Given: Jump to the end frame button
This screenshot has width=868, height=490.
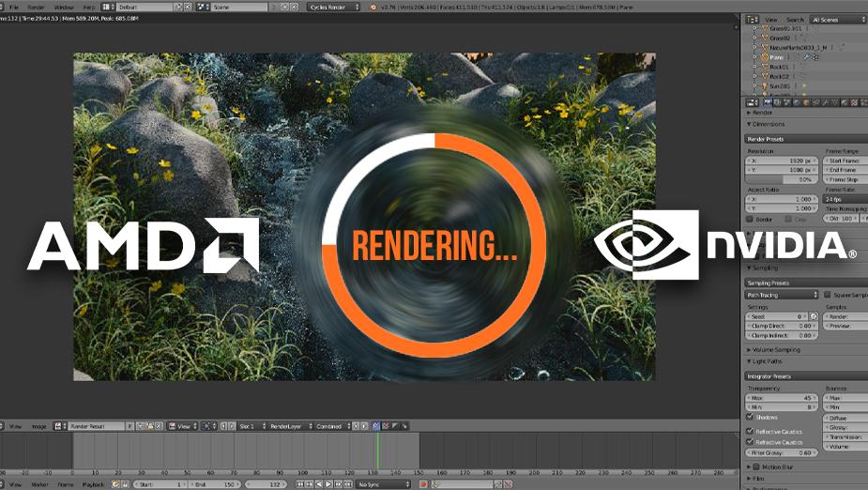Looking at the screenshot, I should 347,484.
